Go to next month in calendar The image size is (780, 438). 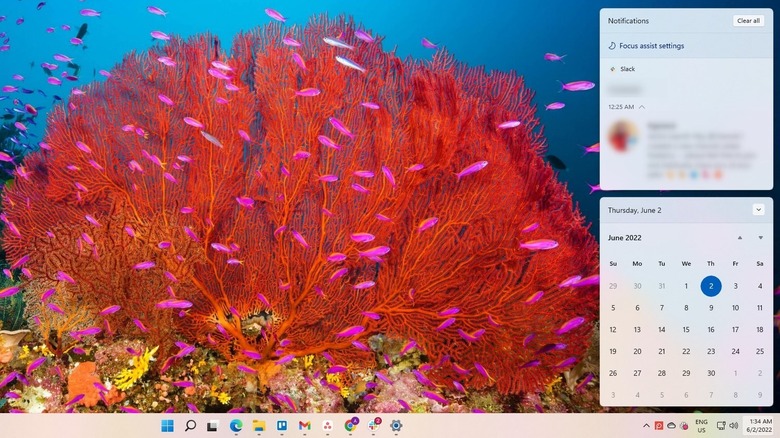[x=760, y=238]
